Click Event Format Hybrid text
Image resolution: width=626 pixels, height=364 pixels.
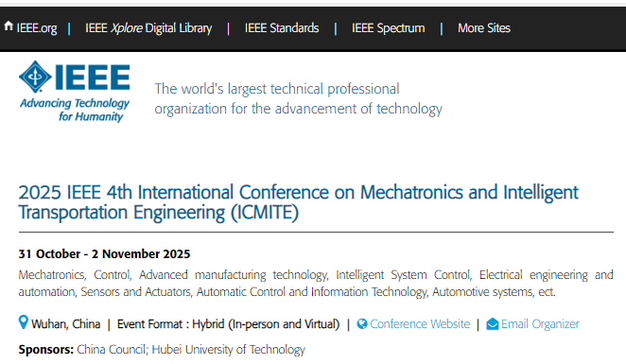coord(228,324)
